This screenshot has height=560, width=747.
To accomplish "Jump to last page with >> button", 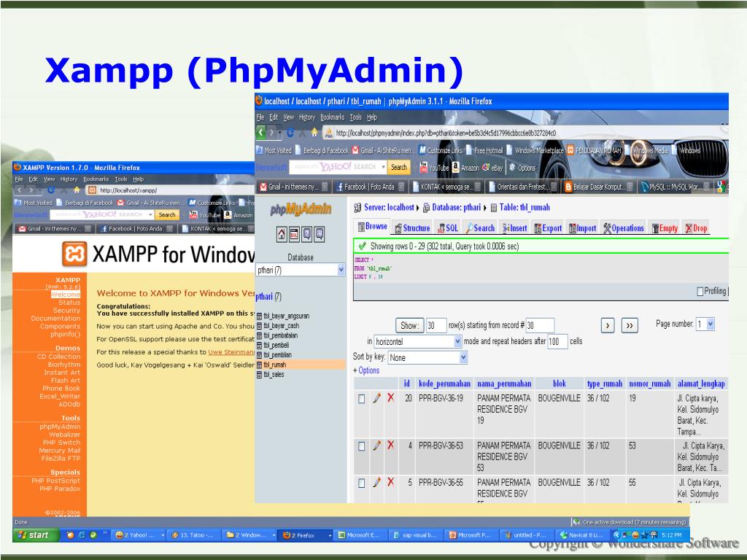I will tap(630, 326).
